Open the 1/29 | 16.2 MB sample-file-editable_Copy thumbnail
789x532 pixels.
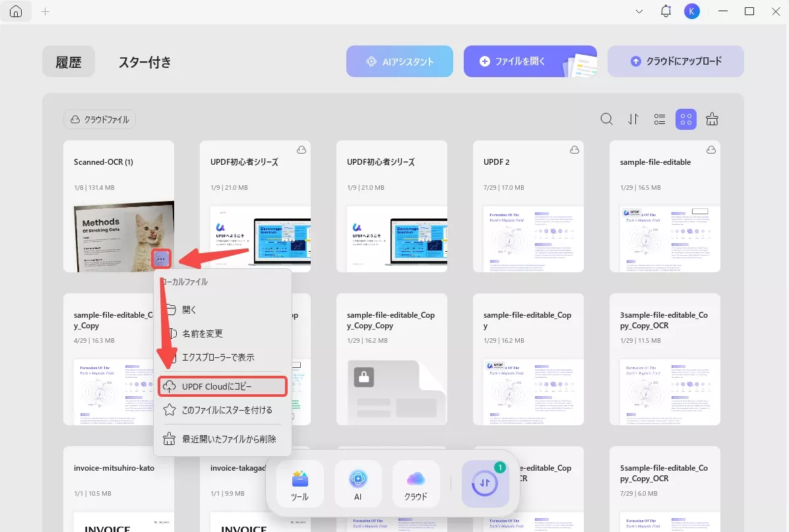pyautogui.click(x=534, y=392)
